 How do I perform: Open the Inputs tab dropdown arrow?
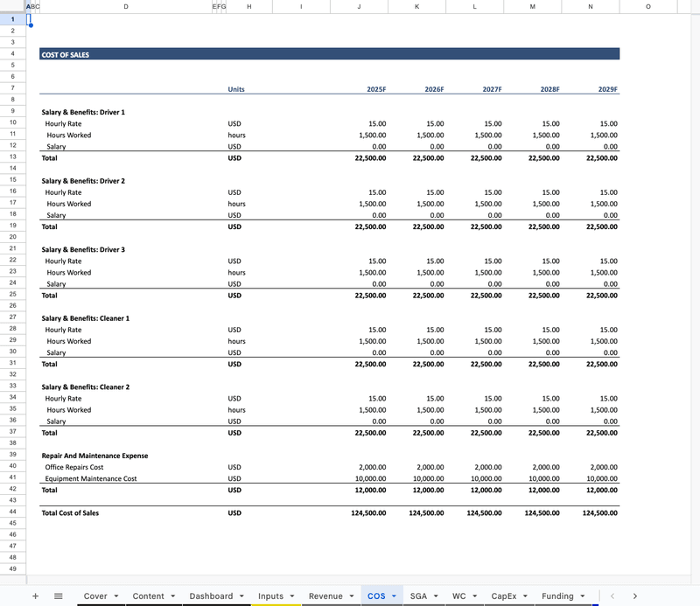[291, 596]
